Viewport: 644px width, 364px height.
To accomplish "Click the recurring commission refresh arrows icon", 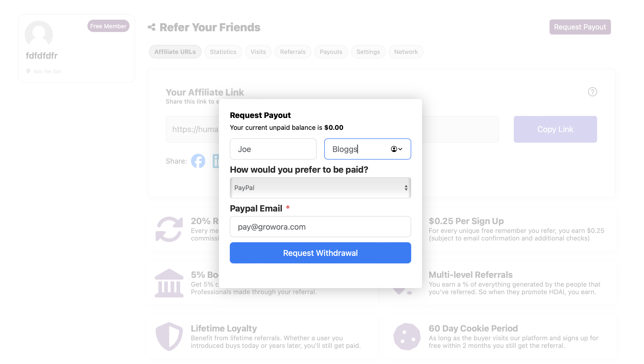I will point(169,229).
